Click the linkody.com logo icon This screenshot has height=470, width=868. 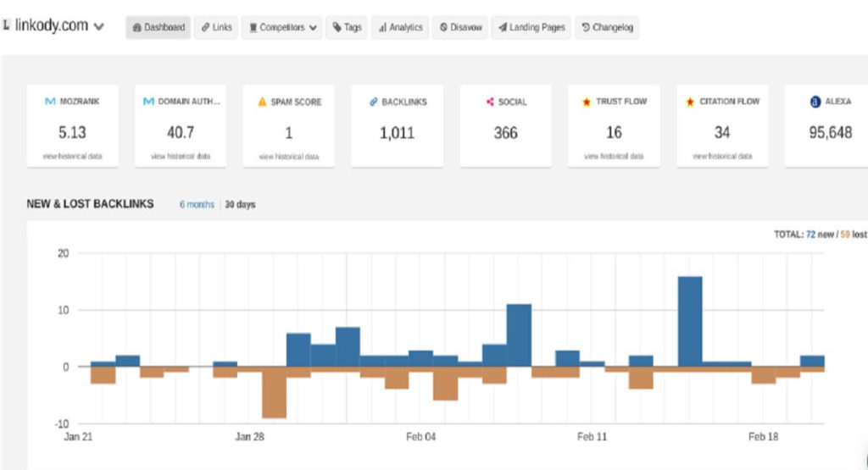(x=6, y=25)
